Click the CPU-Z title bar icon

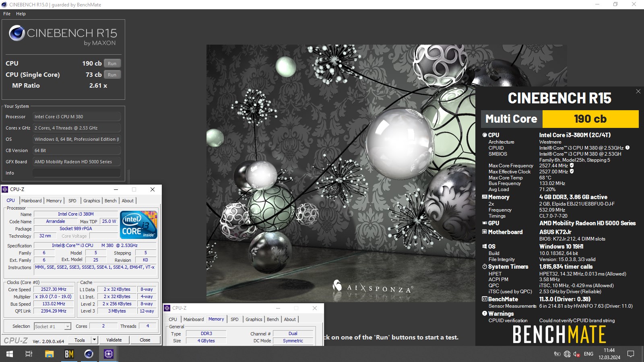(x=5, y=189)
